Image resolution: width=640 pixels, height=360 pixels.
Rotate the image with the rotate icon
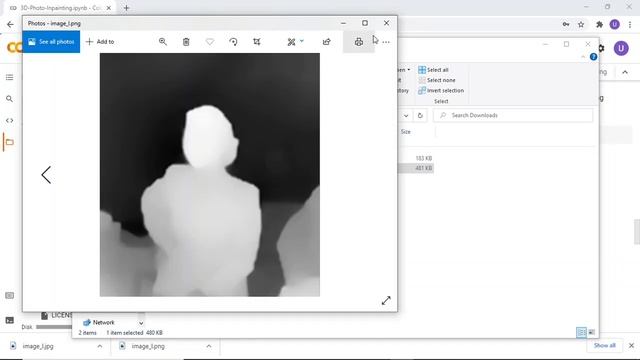click(x=233, y=42)
